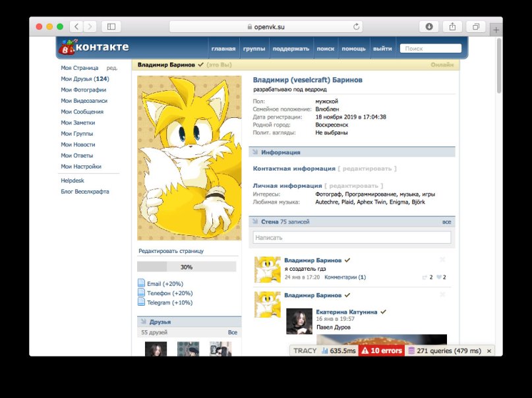Click the Safari share icon

point(453,26)
